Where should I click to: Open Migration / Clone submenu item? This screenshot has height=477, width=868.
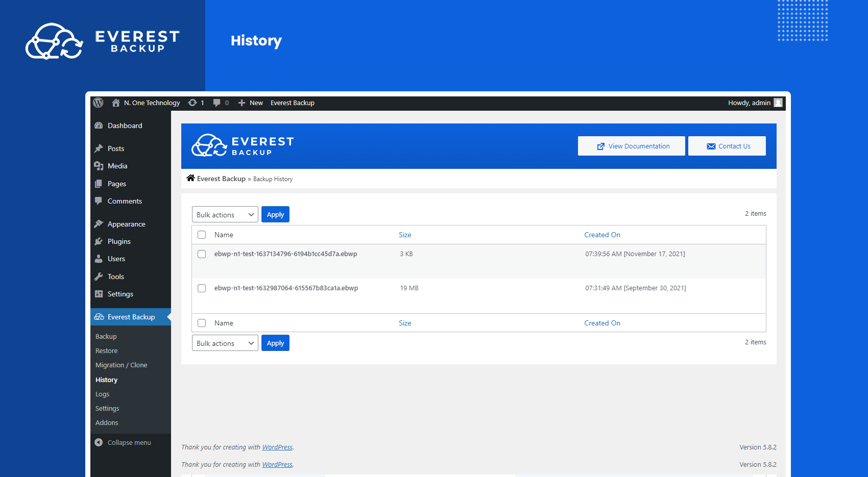[x=122, y=365]
